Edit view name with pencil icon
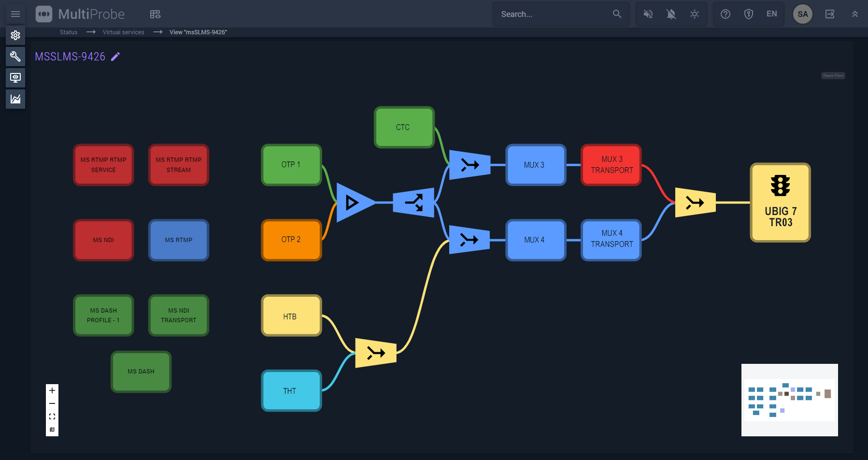Image resolution: width=868 pixels, height=460 pixels. [x=115, y=57]
